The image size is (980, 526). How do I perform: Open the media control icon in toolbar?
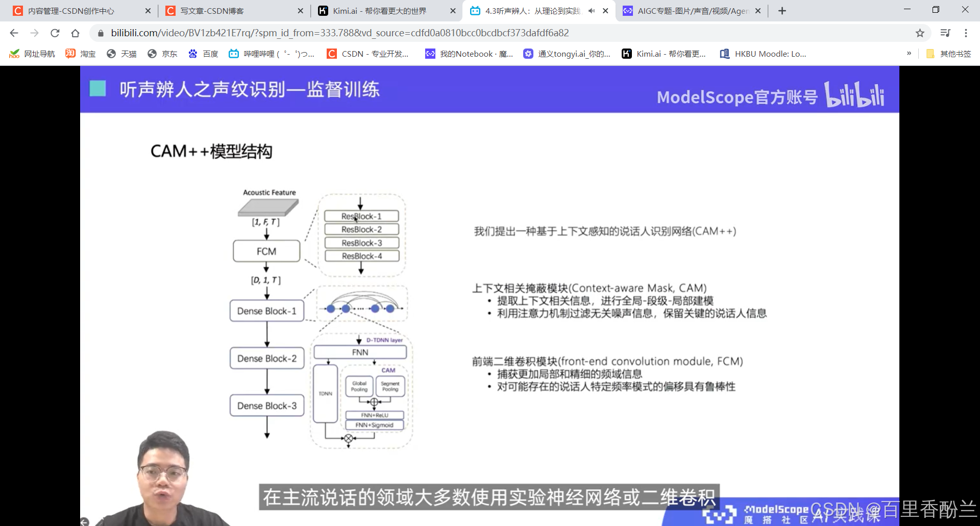tap(945, 33)
